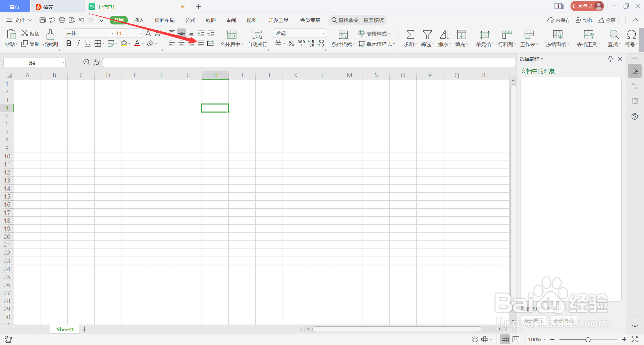
Task: Click the Save icon in quick toolbar
Action: (43, 20)
